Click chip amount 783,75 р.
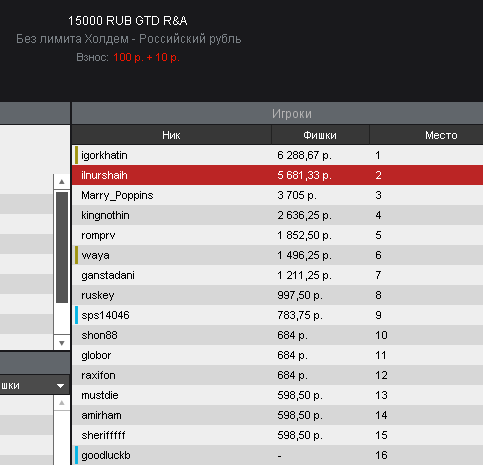 (x=300, y=315)
